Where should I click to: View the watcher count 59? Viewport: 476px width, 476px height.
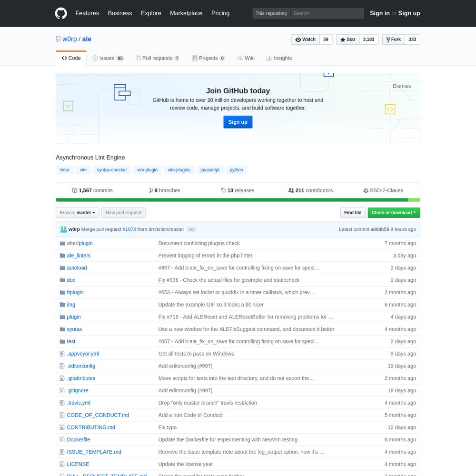tap(326, 40)
